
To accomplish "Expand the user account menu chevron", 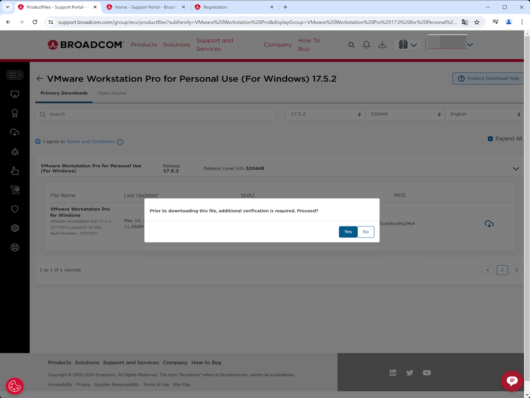I will point(470,45).
